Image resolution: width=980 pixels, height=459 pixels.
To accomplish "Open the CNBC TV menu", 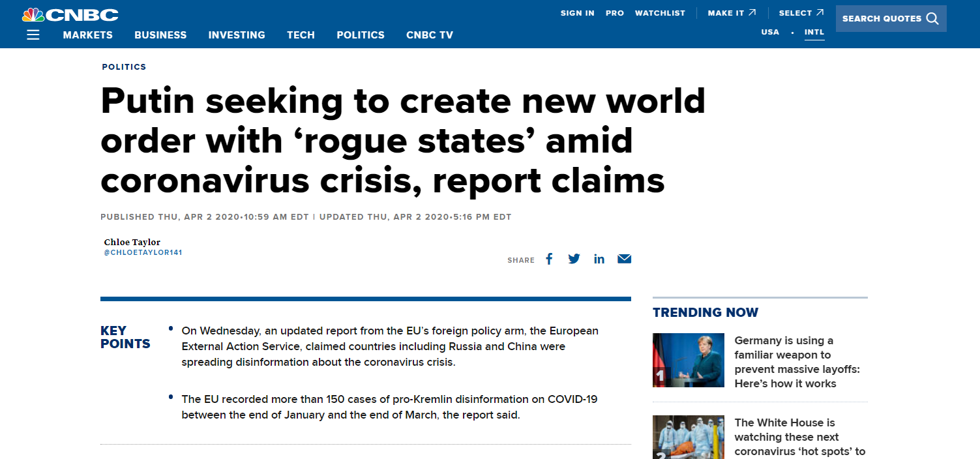I will [429, 35].
